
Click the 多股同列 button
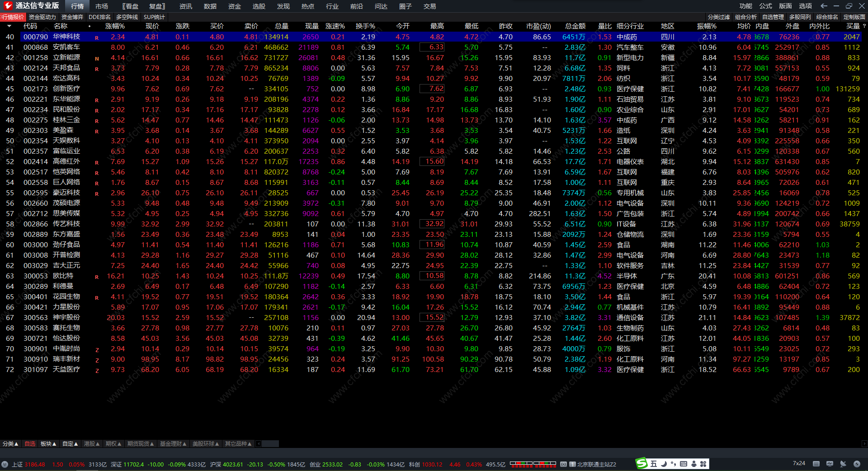(800, 17)
